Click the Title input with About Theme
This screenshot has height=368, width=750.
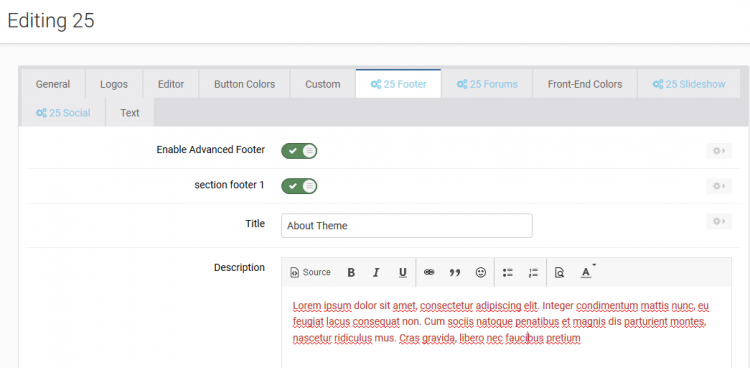pos(407,225)
